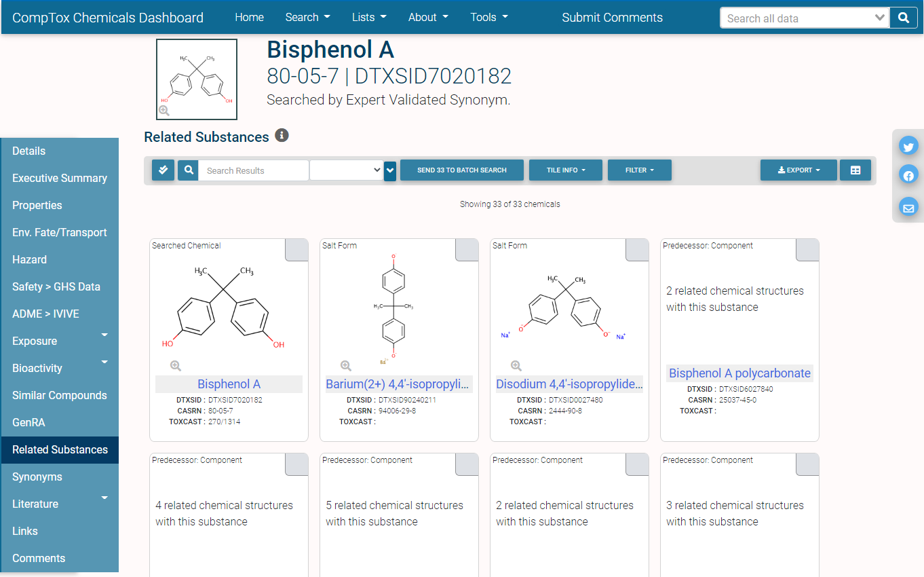Screen dimensions: 924x577
Task: Open ADME > IVIVE sidebar tab
Action: pyautogui.click(x=60, y=314)
